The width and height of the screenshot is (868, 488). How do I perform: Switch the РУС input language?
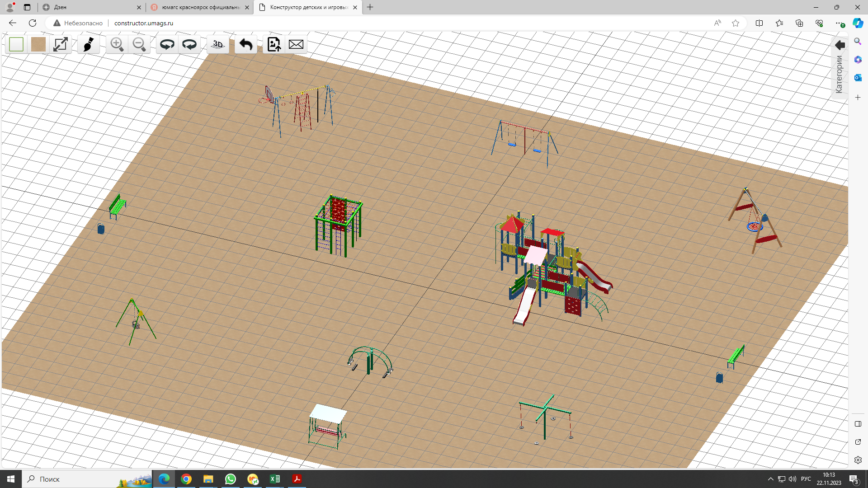(x=806, y=479)
